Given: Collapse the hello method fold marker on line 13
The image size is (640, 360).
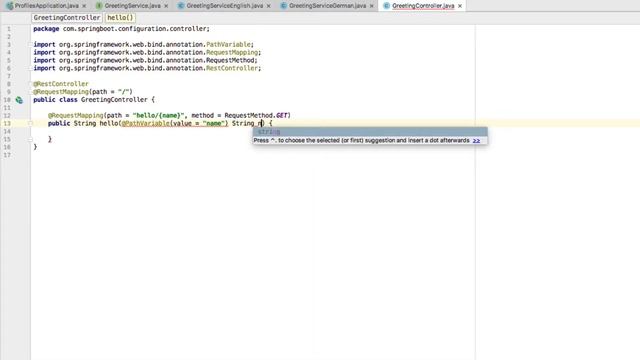Looking at the screenshot, I should click(x=30, y=123).
